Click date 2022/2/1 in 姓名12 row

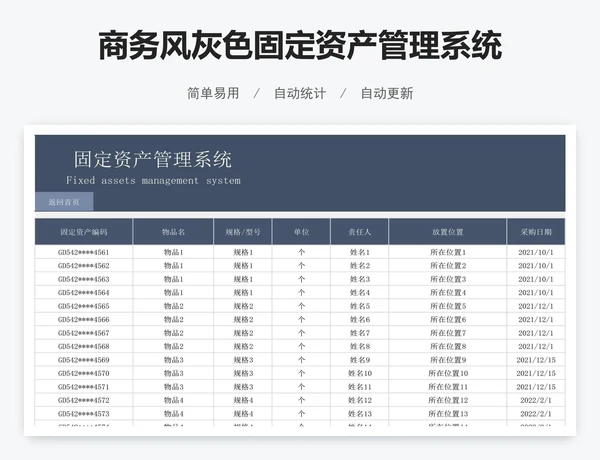[x=536, y=400]
